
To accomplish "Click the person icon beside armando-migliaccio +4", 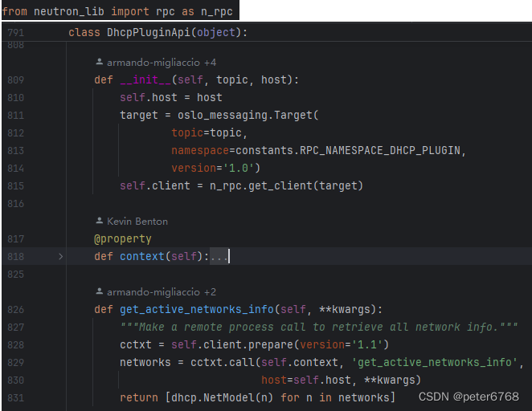I will tap(100, 62).
